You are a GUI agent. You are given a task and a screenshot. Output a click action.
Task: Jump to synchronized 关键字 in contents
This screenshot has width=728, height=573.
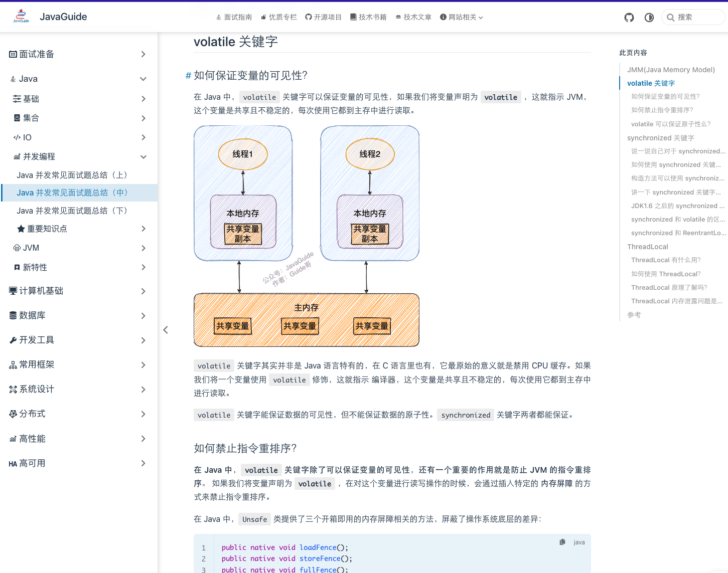[x=661, y=138]
